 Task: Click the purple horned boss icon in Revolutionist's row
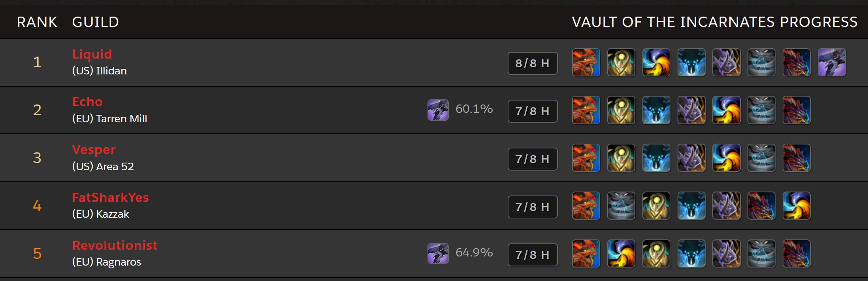727,254
